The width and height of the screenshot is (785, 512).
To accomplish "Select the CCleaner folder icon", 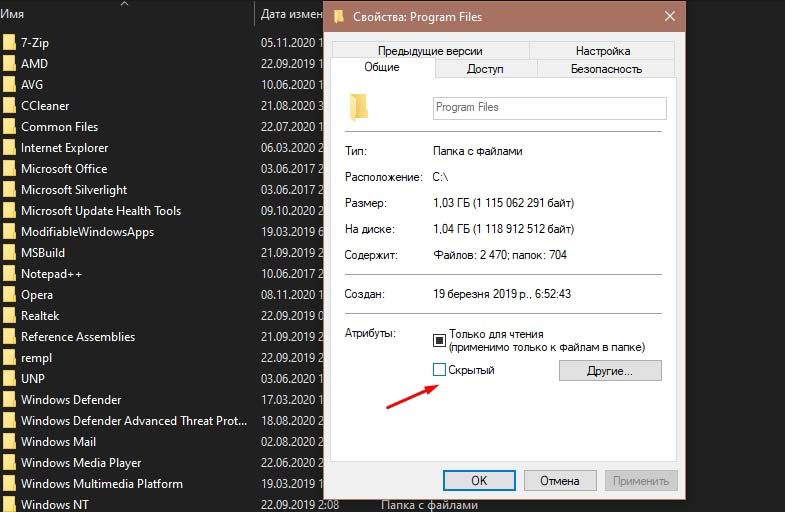I will [x=9, y=106].
